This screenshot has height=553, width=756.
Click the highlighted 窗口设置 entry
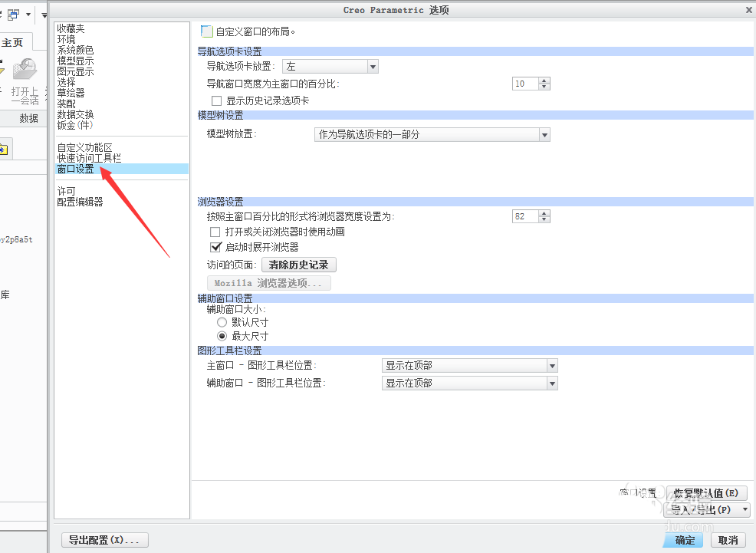pos(122,169)
